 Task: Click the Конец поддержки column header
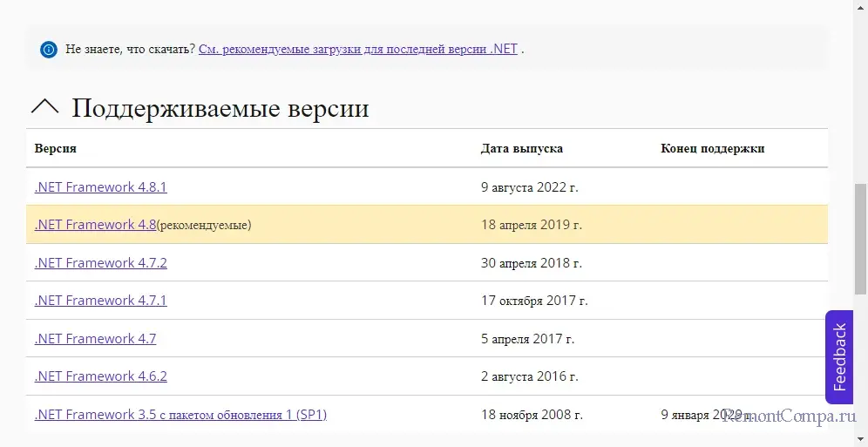712,148
